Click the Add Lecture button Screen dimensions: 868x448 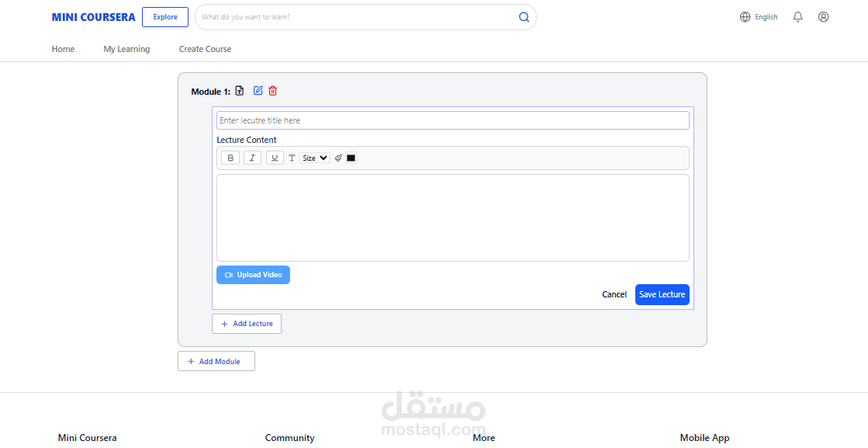pos(247,324)
